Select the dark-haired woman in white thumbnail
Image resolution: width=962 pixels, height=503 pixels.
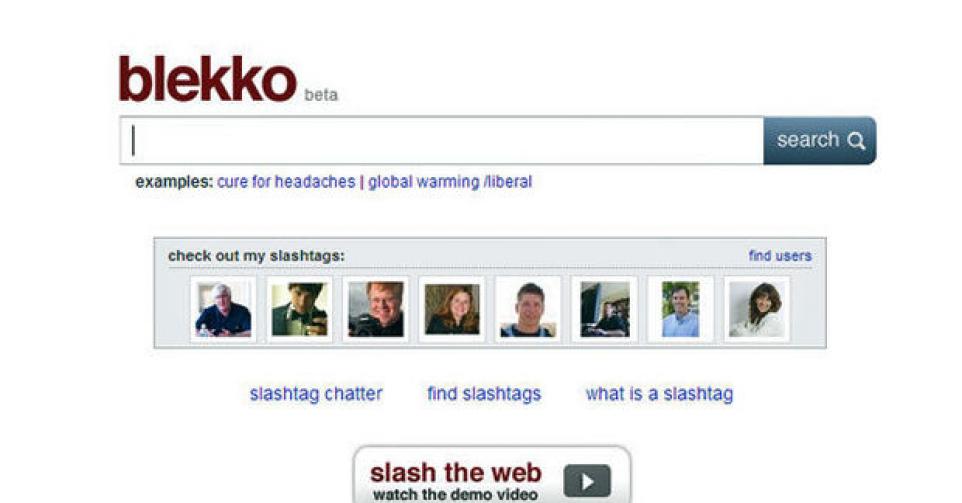click(756, 309)
